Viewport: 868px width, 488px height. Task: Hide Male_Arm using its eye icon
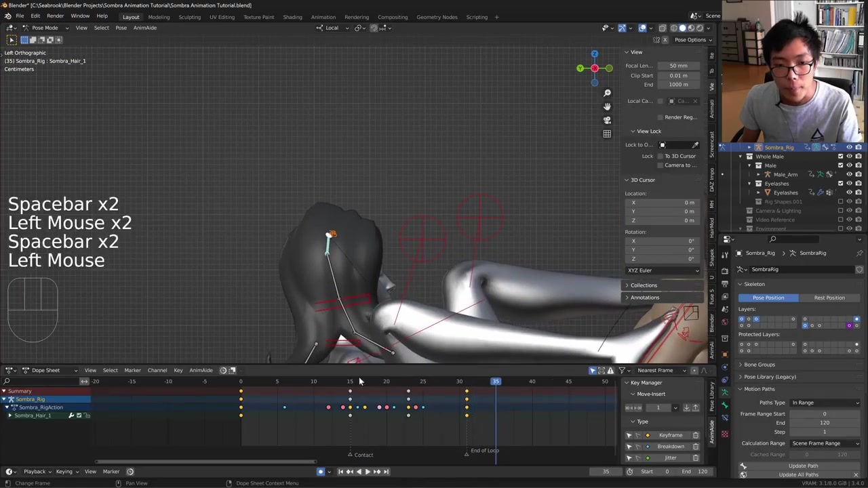[x=849, y=174]
